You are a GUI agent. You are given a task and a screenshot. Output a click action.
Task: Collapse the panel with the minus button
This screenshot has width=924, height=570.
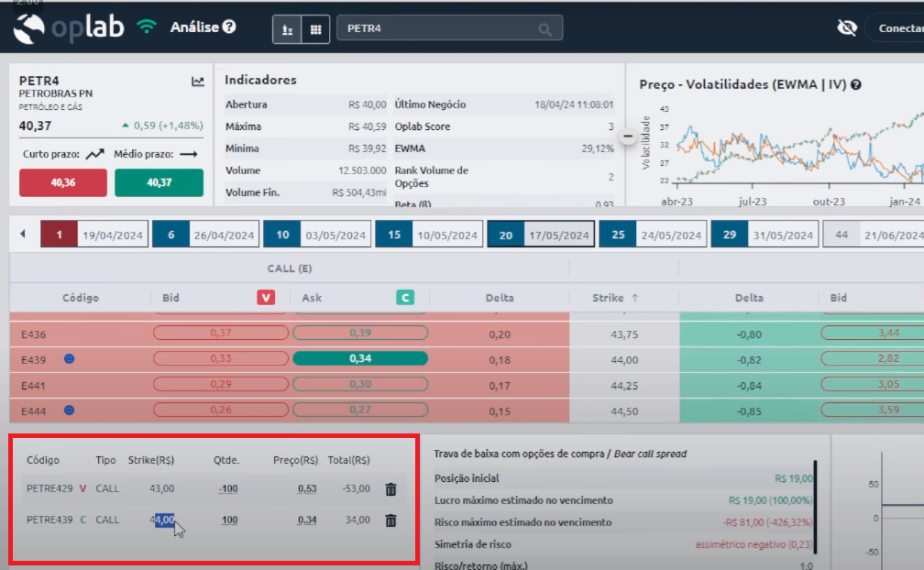click(x=628, y=137)
